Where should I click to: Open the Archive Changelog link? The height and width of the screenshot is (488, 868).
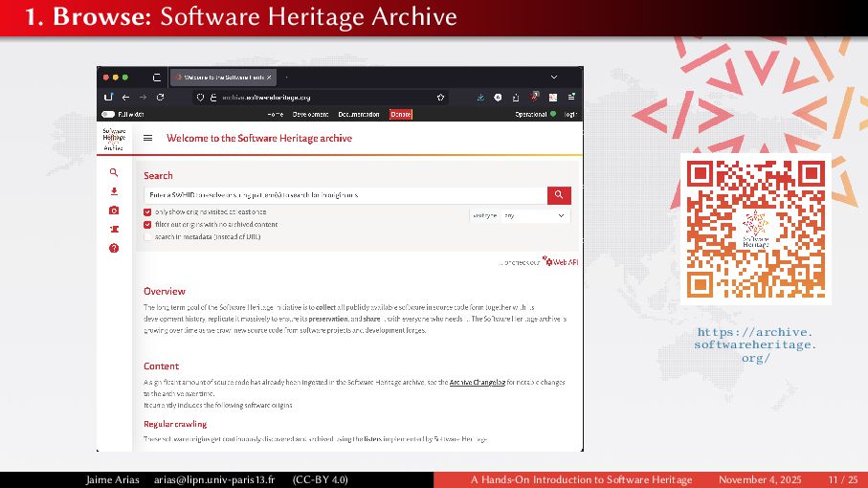[478, 383]
